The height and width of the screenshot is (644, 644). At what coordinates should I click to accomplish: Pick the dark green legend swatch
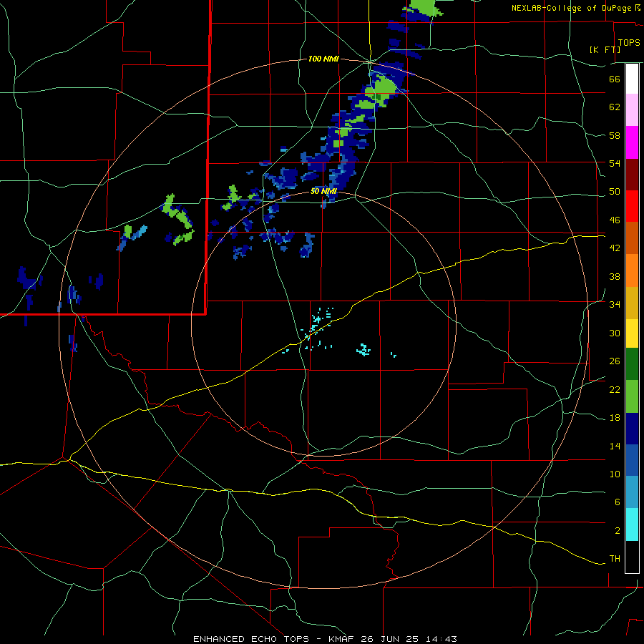click(x=632, y=364)
